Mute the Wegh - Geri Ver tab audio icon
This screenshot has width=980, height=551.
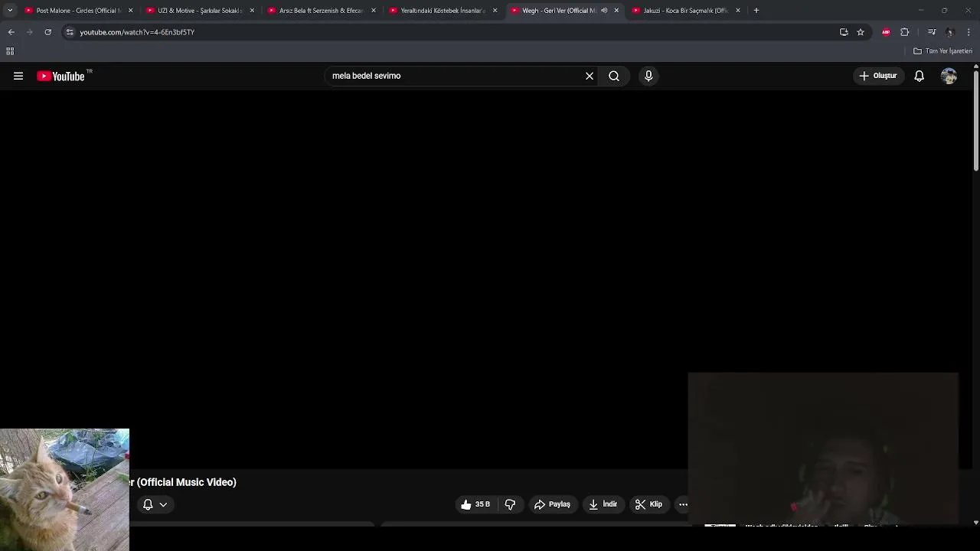coord(604,11)
